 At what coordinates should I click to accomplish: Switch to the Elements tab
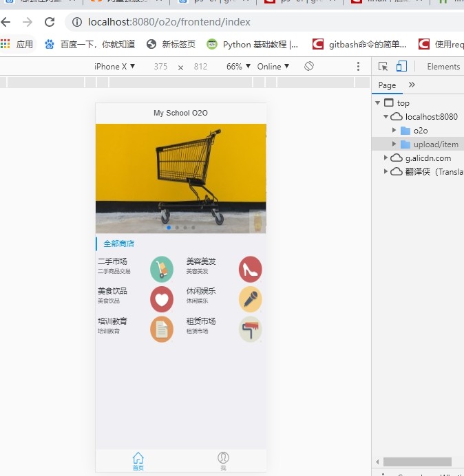coord(443,67)
